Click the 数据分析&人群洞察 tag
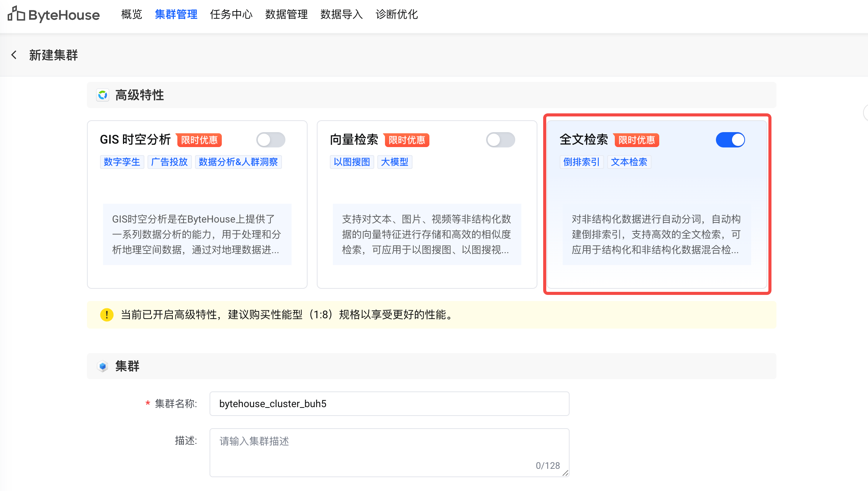Screen dimensions: 868x491 coord(238,162)
